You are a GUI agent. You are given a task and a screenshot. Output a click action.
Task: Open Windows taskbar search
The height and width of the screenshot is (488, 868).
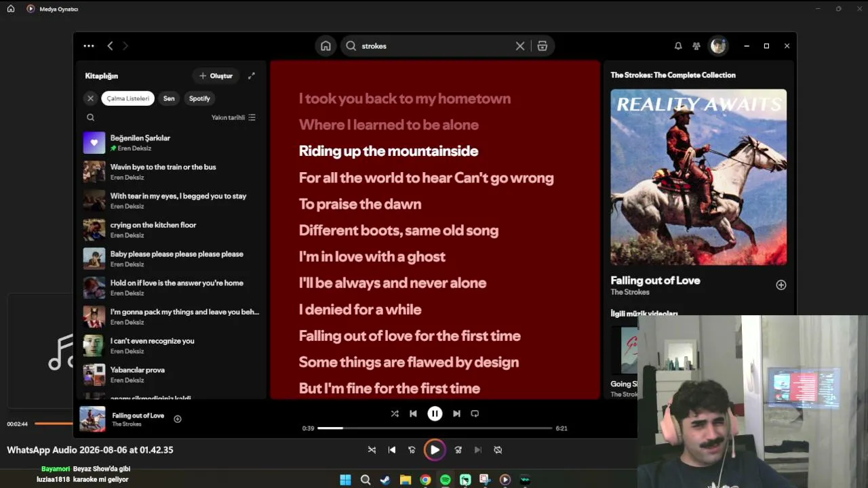click(x=366, y=480)
